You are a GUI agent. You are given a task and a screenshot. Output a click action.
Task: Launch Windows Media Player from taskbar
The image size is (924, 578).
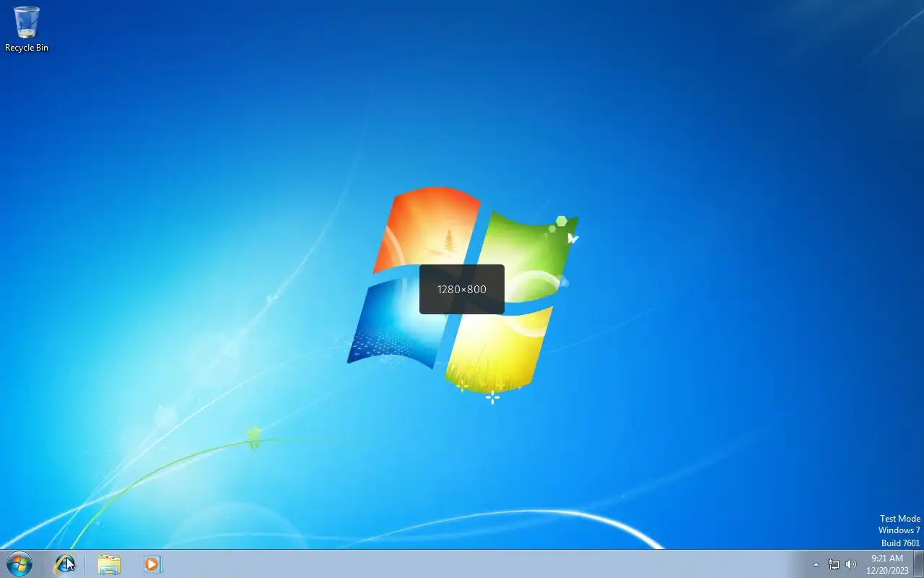[x=152, y=564]
